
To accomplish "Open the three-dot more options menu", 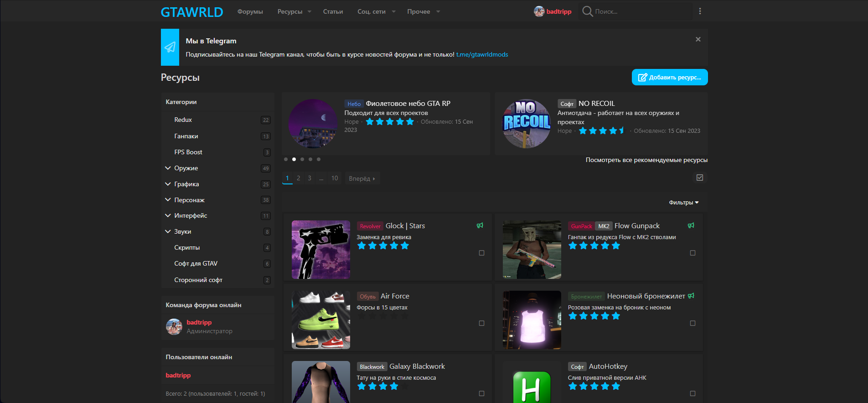I will [700, 11].
